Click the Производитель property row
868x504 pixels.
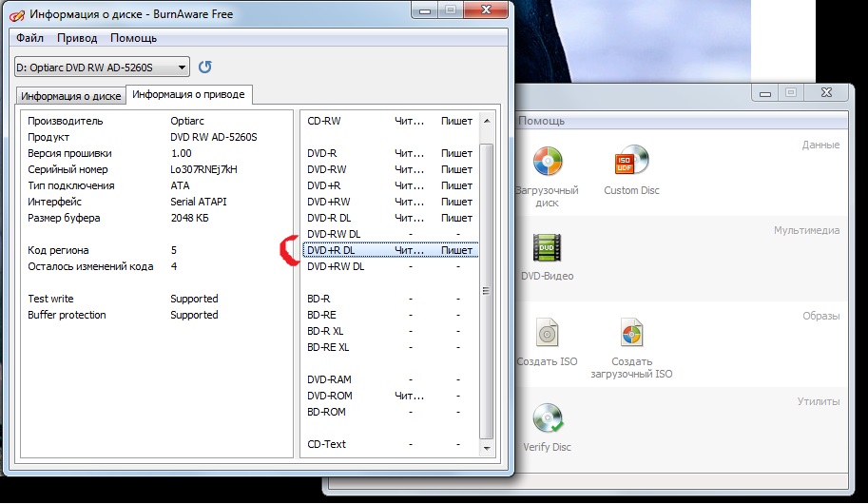click(157, 121)
